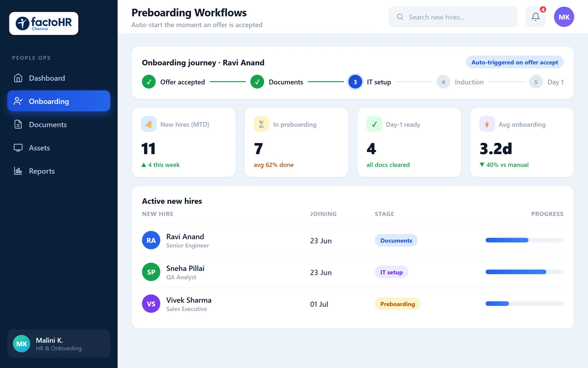The width and height of the screenshot is (588, 368).
Task: Click the STAGE column header
Action: (x=385, y=214)
